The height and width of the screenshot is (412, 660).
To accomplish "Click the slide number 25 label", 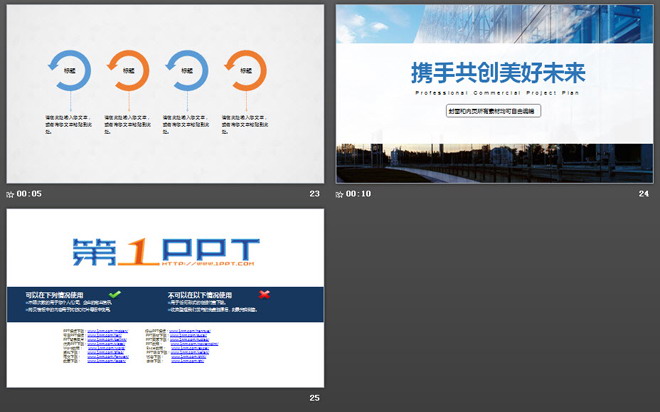I will click(x=314, y=398).
